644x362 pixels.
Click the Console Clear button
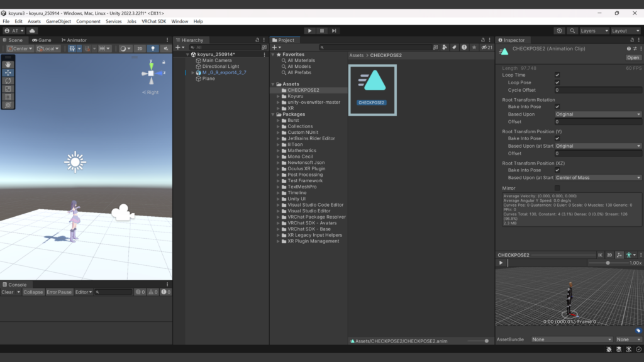8,292
